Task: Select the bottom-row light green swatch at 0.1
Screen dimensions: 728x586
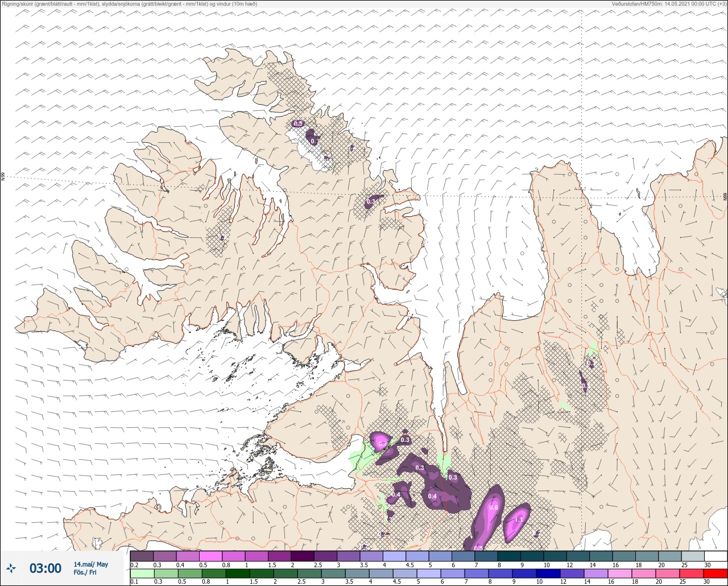Action: (x=142, y=573)
